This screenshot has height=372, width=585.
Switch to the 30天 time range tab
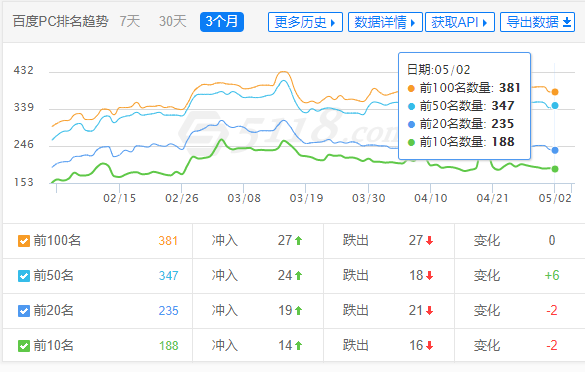click(x=172, y=22)
